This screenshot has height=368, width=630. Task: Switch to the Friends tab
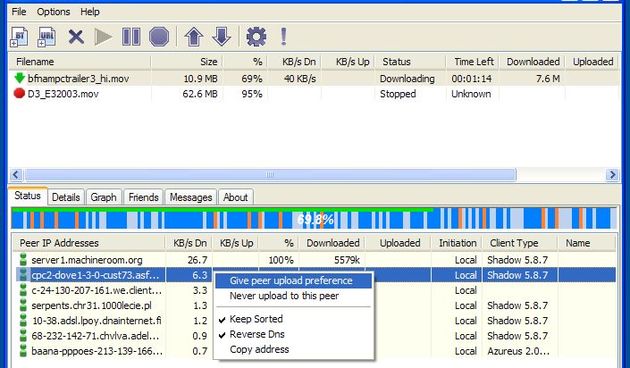[143, 197]
